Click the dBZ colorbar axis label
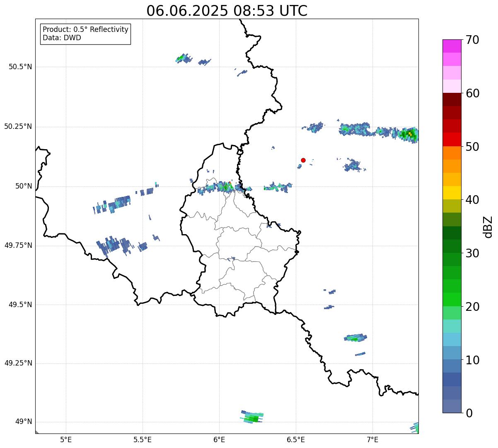This screenshot has width=498, height=448. pyautogui.click(x=488, y=227)
